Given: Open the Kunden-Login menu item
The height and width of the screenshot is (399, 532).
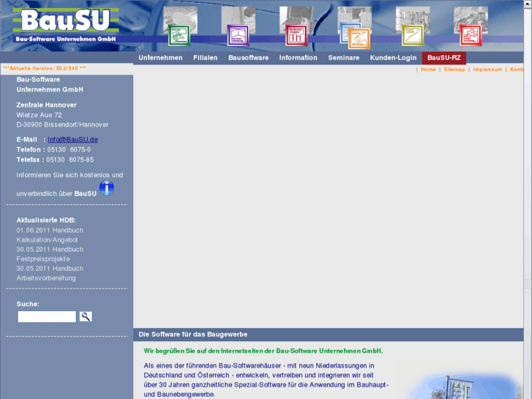Looking at the screenshot, I should tap(393, 58).
